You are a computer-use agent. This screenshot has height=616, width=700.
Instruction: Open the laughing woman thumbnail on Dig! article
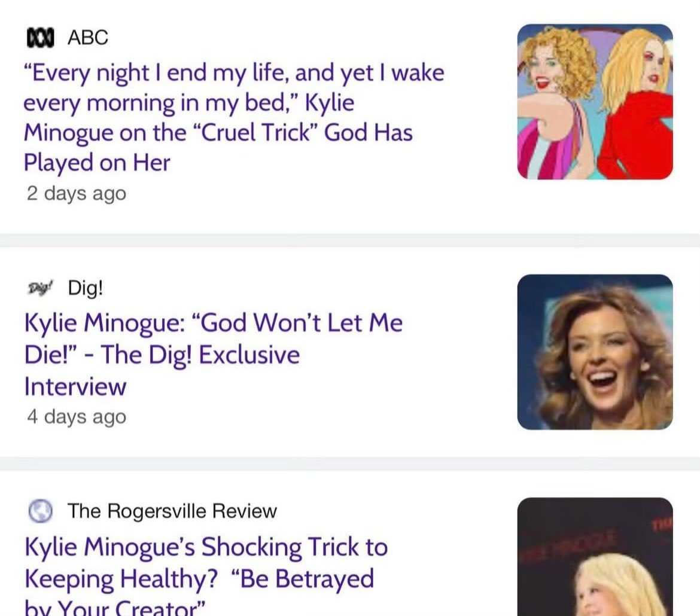pyautogui.click(x=595, y=352)
